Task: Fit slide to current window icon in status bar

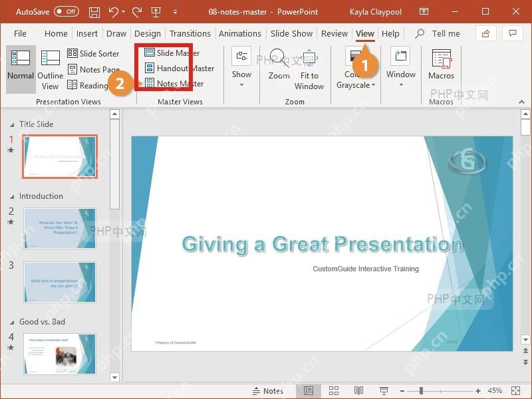Action: tap(516, 390)
